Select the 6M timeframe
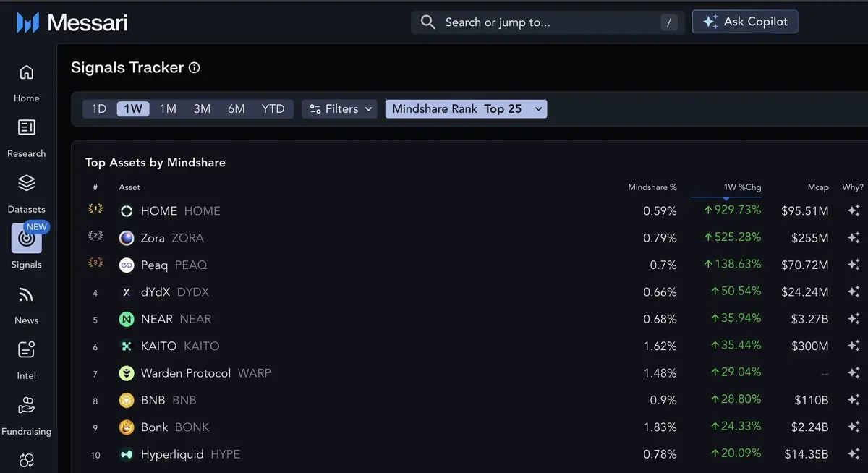Image resolution: width=868 pixels, height=473 pixels. click(x=236, y=108)
